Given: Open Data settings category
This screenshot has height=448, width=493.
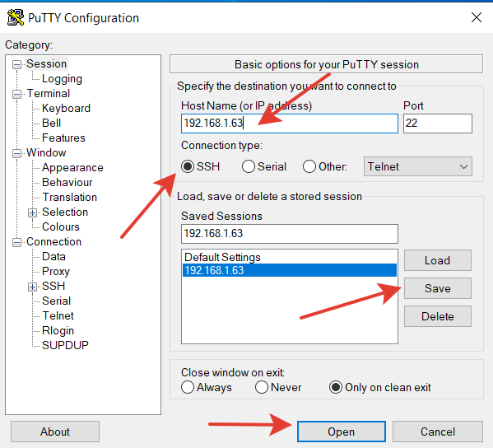Looking at the screenshot, I should pos(53,256).
